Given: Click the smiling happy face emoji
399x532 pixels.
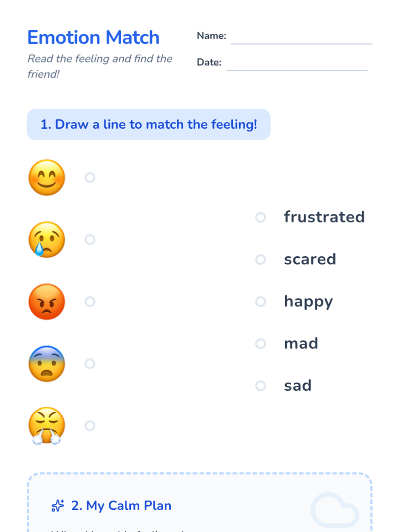Looking at the screenshot, I should [x=47, y=178].
